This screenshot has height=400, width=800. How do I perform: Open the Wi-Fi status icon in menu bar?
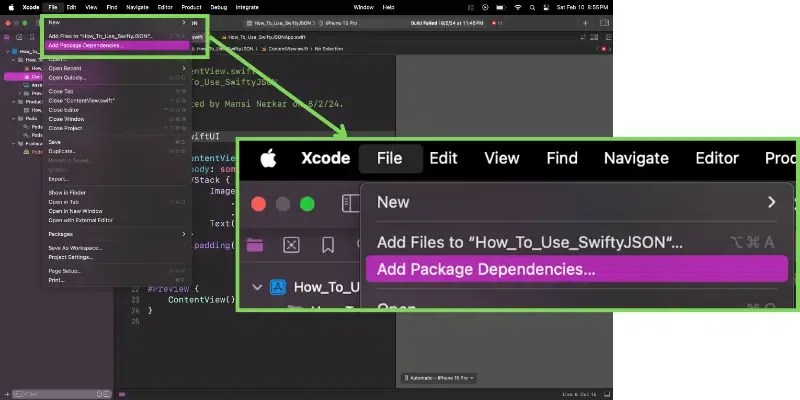click(x=518, y=7)
